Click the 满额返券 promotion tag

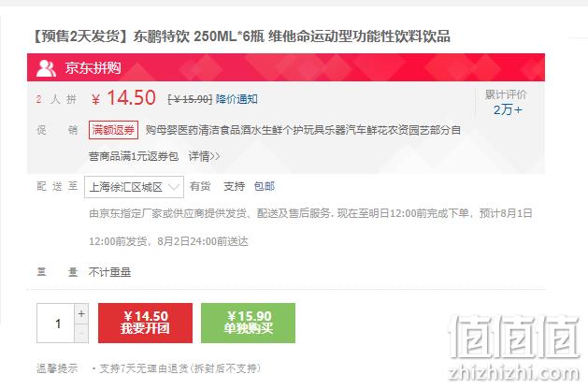pos(113,130)
